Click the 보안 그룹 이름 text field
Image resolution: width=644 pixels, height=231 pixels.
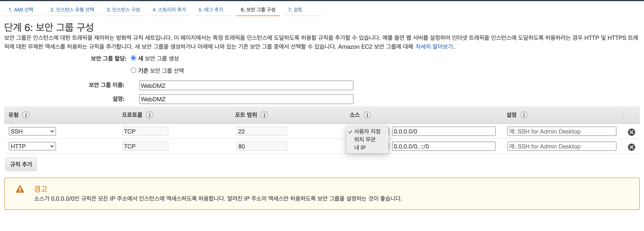(246, 86)
